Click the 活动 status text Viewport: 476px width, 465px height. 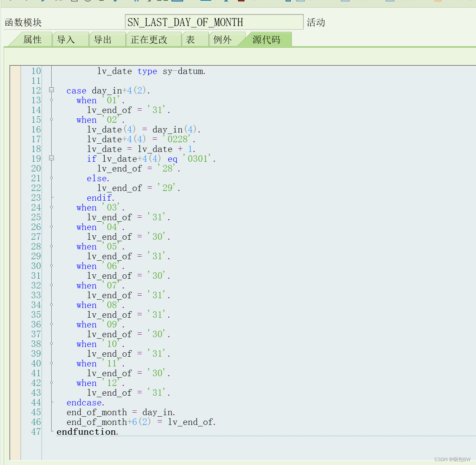[316, 22]
